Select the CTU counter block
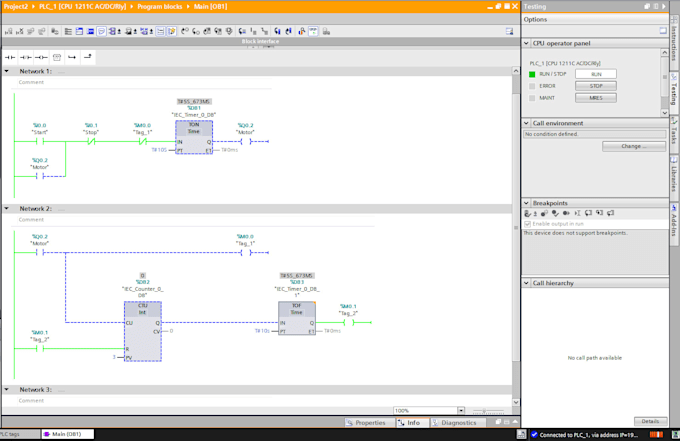Image resolution: width=680 pixels, height=441 pixels. coord(143,331)
